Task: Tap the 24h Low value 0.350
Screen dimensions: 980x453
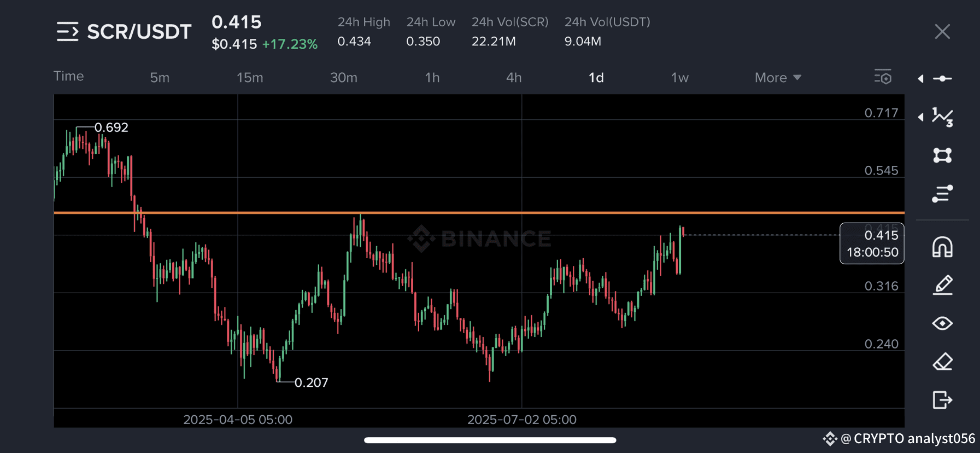Action: [x=423, y=42]
